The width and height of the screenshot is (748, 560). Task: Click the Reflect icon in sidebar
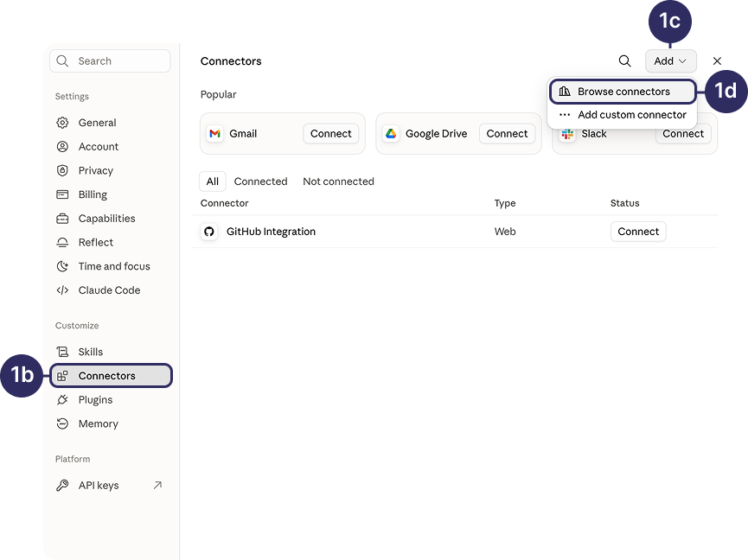coord(62,242)
